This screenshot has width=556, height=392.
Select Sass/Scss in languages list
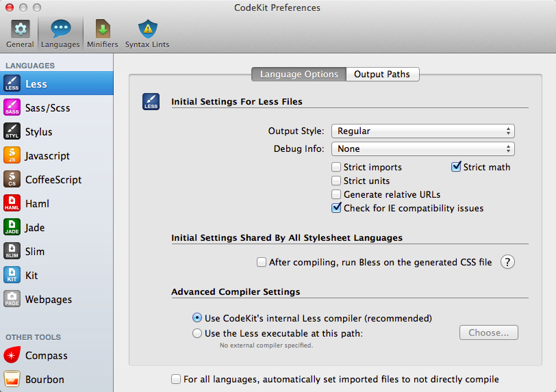pos(57,107)
